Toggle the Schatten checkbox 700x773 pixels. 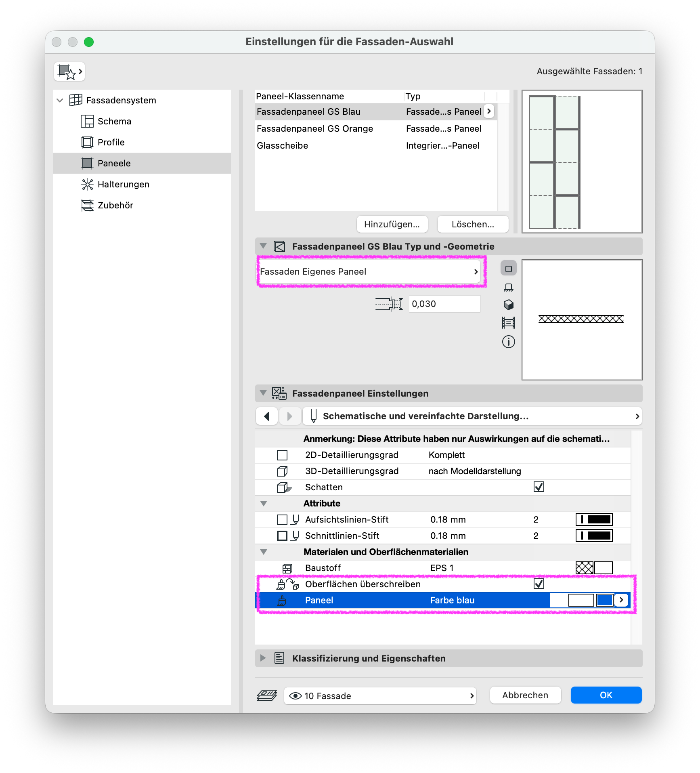click(x=539, y=487)
